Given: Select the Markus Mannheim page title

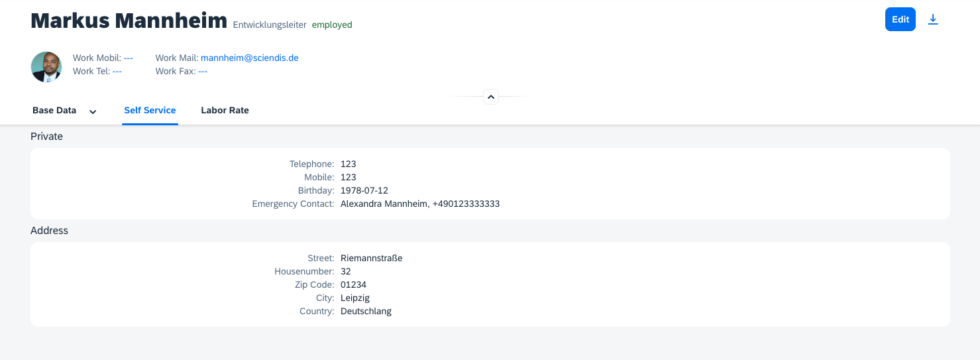Looking at the screenshot, I should (x=129, y=21).
